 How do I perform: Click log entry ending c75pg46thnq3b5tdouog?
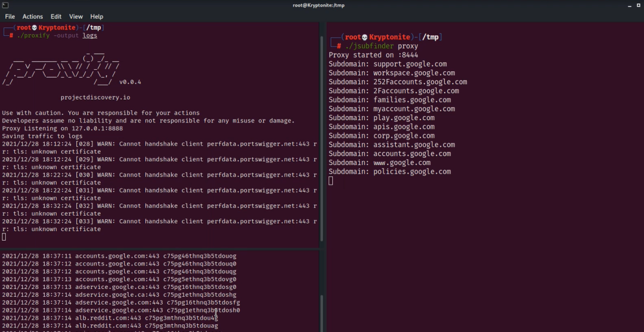(x=119, y=256)
